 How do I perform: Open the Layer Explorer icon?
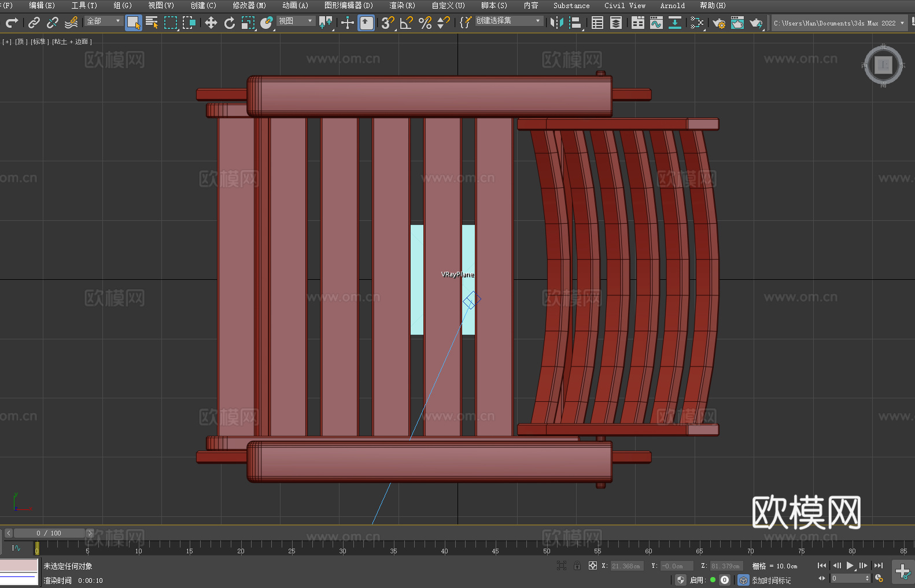(616, 23)
